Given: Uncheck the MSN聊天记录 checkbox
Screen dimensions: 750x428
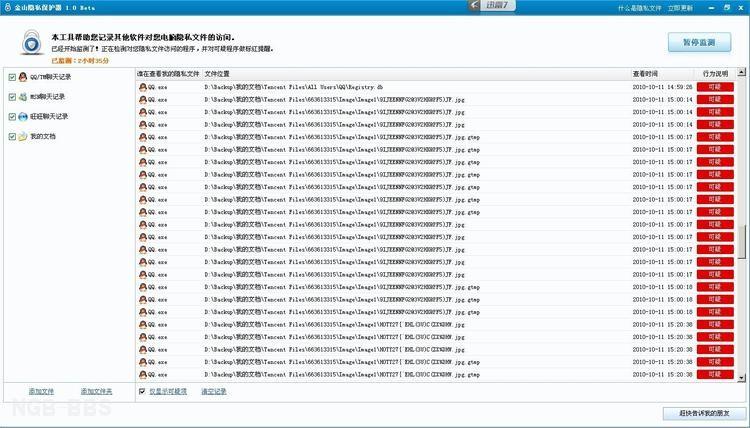Looking at the screenshot, I should point(12,97).
